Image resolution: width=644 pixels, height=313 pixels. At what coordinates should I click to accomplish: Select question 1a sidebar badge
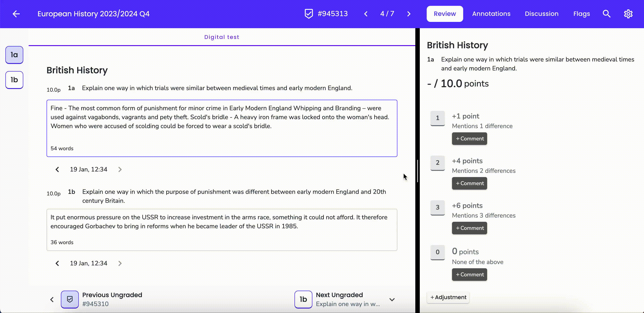14,55
